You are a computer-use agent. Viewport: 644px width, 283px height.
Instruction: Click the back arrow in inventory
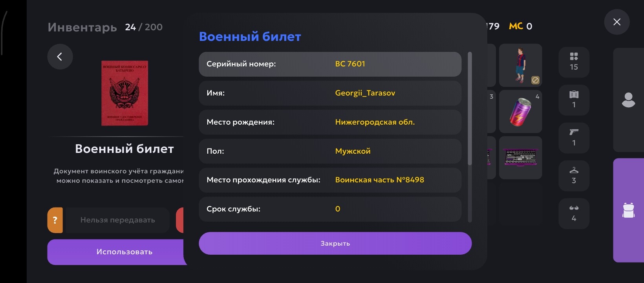click(60, 57)
